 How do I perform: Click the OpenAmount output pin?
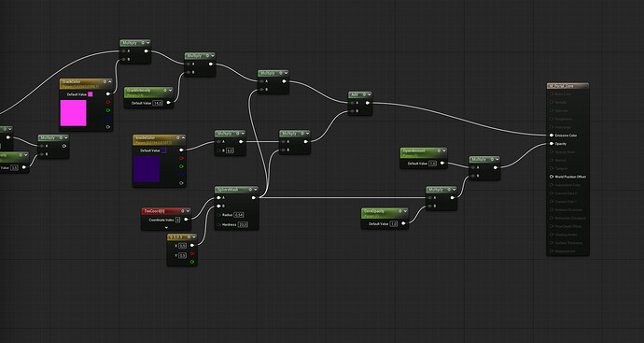[442, 164]
